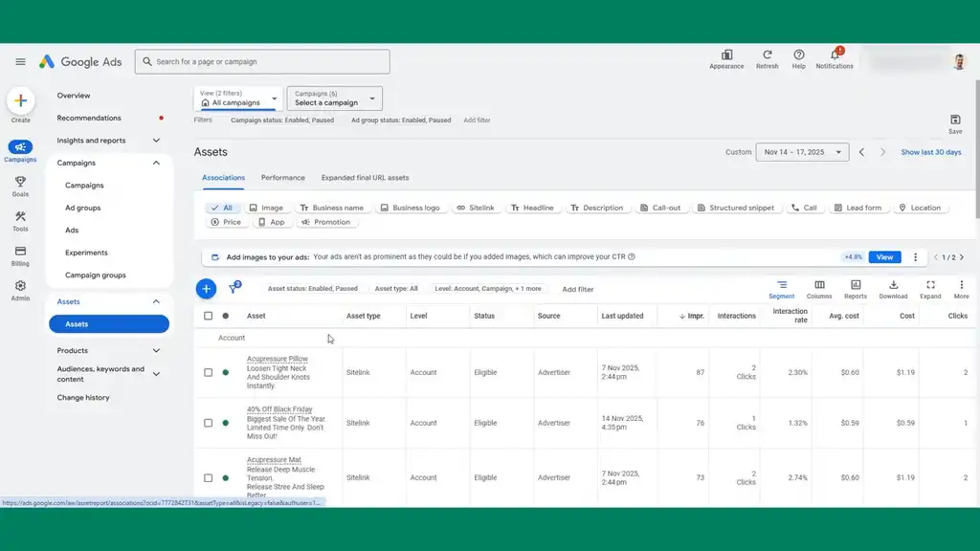980x551 pixels.
Task: Open Tools in the left sidebar
Action: pos(20,216)
